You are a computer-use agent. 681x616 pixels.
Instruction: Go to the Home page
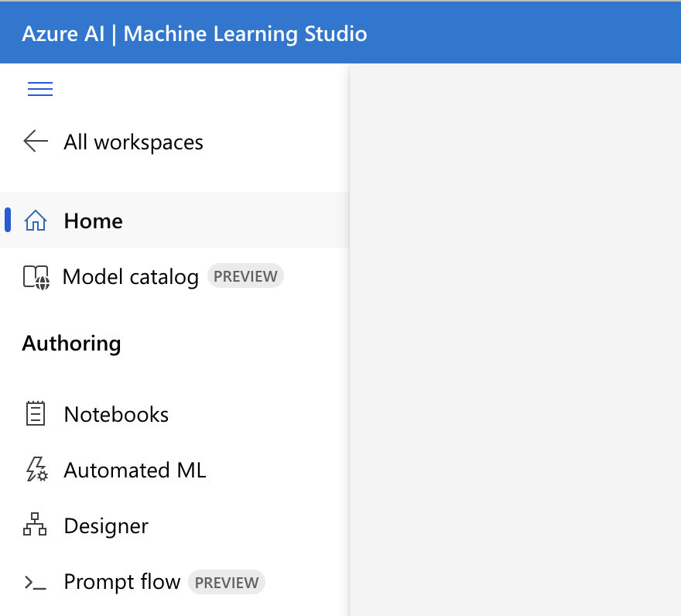[x=92, y=221]
